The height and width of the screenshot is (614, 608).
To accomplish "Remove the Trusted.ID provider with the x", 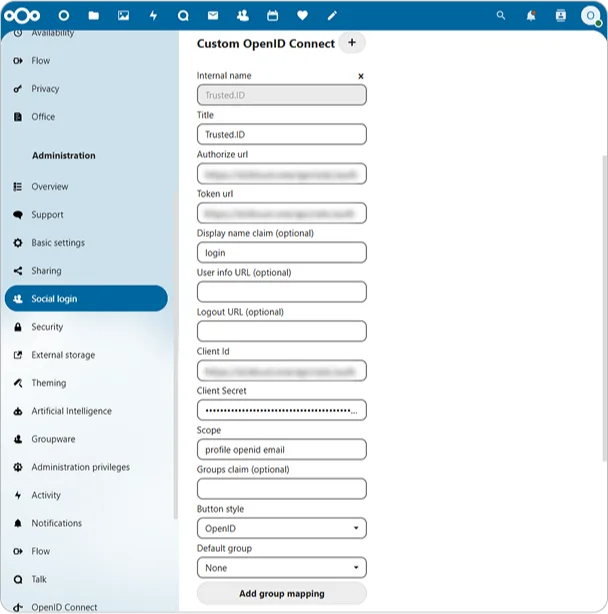I will coord(361,76).
